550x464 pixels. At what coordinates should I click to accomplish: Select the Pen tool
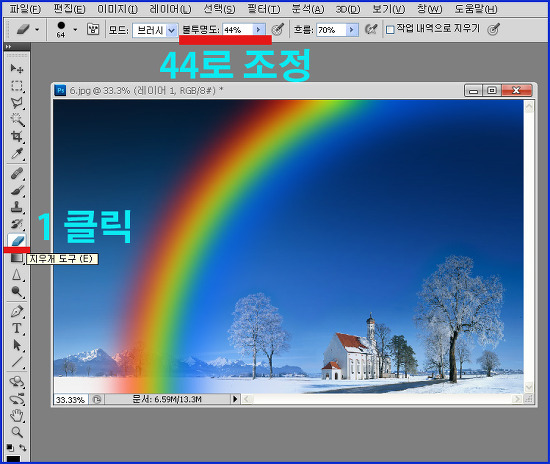[x=16, y=311]
